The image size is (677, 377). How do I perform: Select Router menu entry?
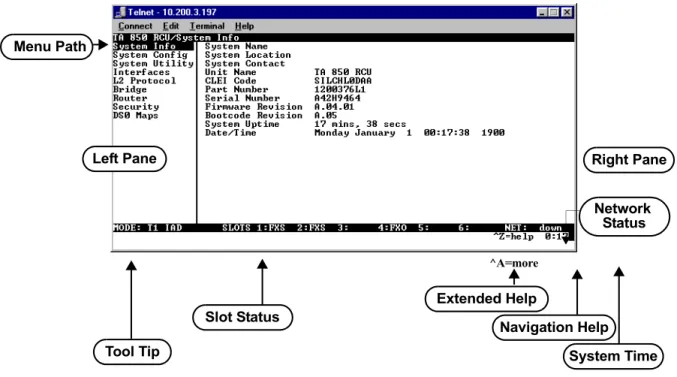tap(130, 98)
